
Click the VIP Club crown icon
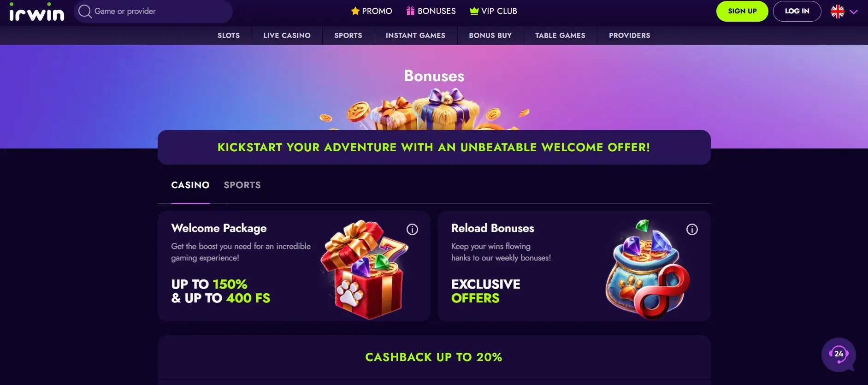[x=474, y=11]
